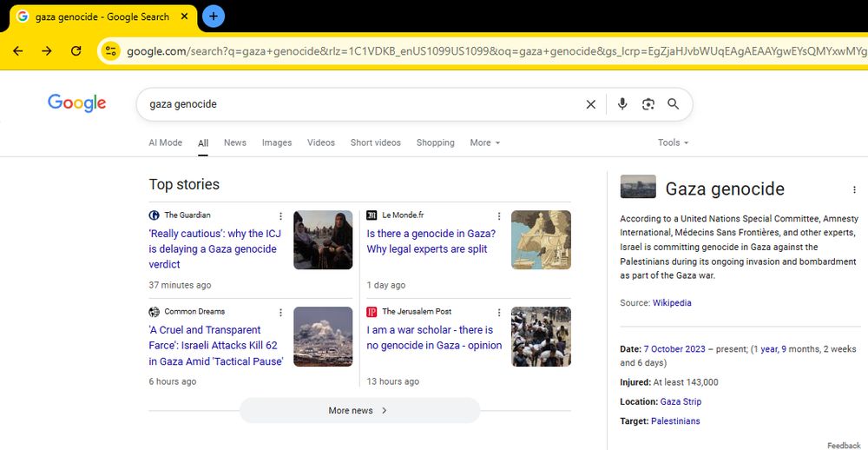Open Common Dreams 'Cruel and Transparent Farce' article
Viewport: 868px width, 450px height.
[x=216, y=345]
